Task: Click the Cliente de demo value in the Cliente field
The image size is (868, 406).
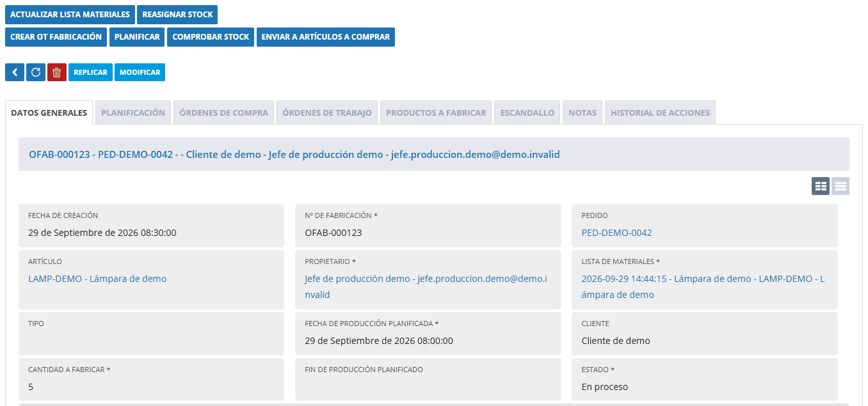Action: point(616,341)
